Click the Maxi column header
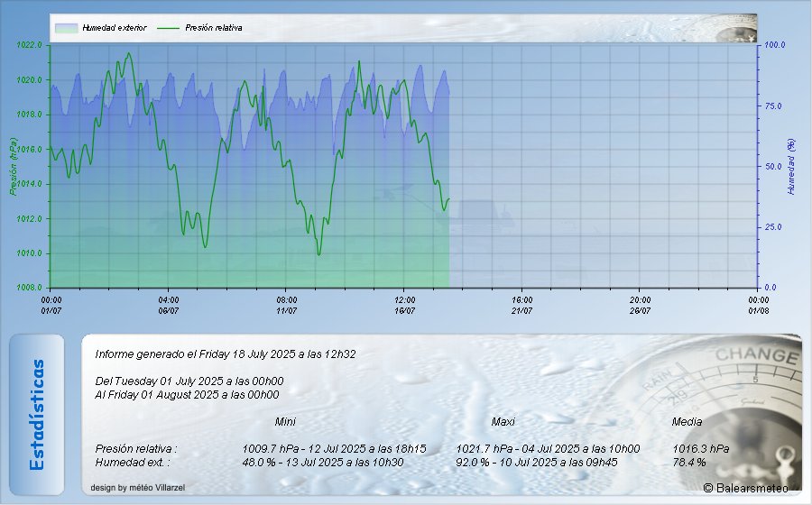Image resolution: width=812 pixels, height=505 pixels. pos(503,422)
